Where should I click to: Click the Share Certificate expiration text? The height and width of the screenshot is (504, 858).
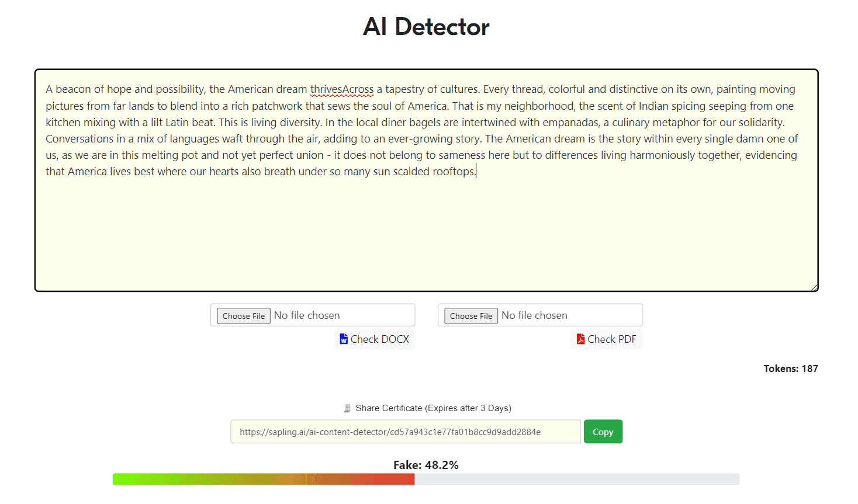(433, 408)
